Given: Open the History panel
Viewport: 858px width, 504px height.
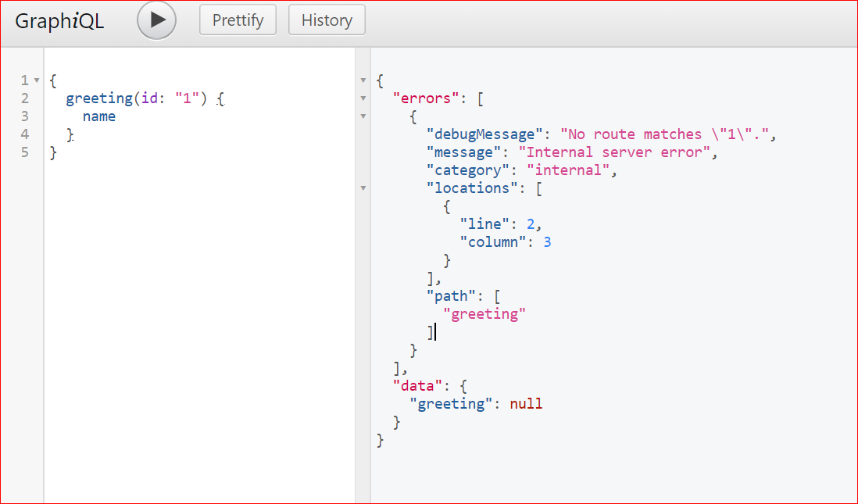Looking at the screenshot, I should [327, 20].
